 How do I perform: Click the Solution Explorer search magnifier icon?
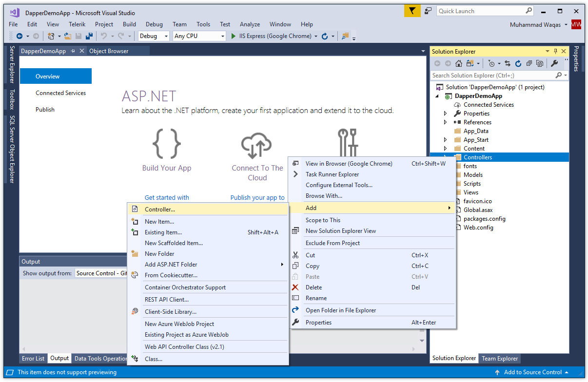(559, 76)
